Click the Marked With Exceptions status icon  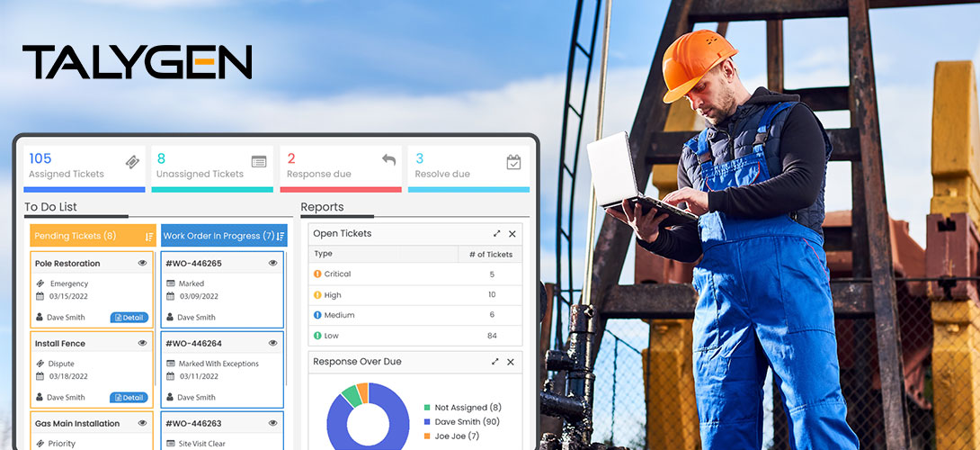coord(171,364)
